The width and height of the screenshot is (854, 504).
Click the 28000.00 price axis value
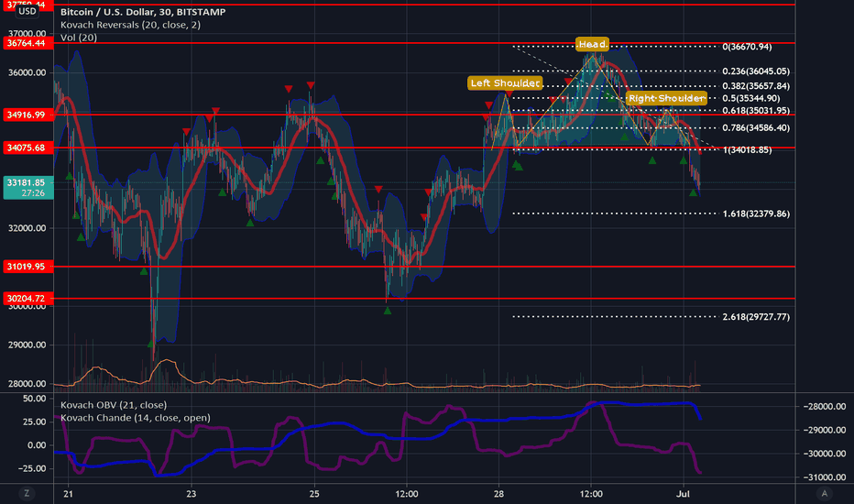click(x=27, y=384)
